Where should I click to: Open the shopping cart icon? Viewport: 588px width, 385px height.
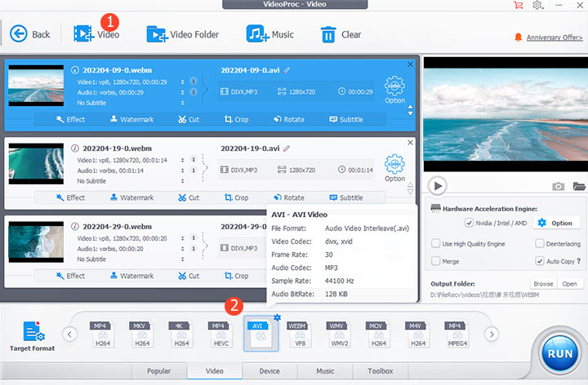[x=519, y=5]
